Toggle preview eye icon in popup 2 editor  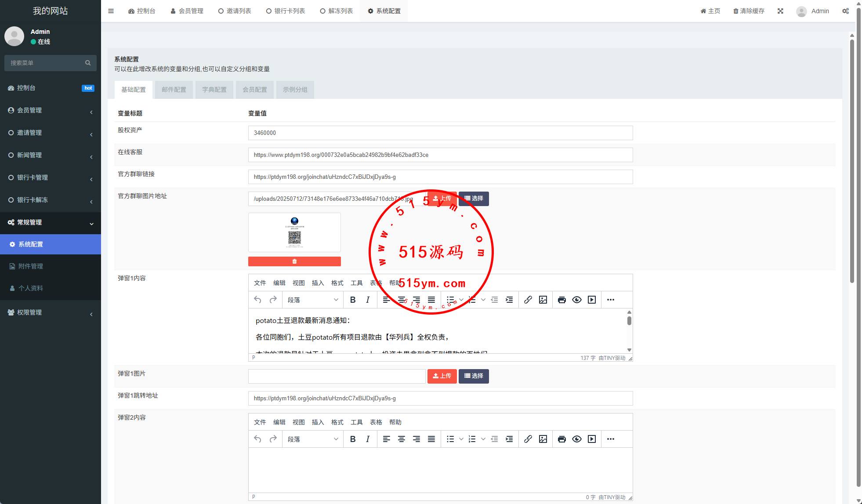tap(577, 439)
